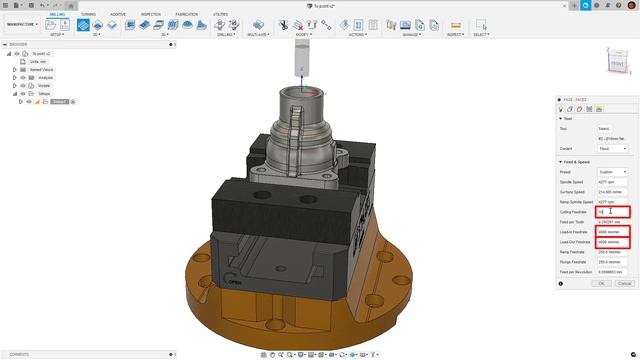Toggle visibility eye of Analysis folder
This screenshot has width=640, height=360.
[x=23, y=78]
